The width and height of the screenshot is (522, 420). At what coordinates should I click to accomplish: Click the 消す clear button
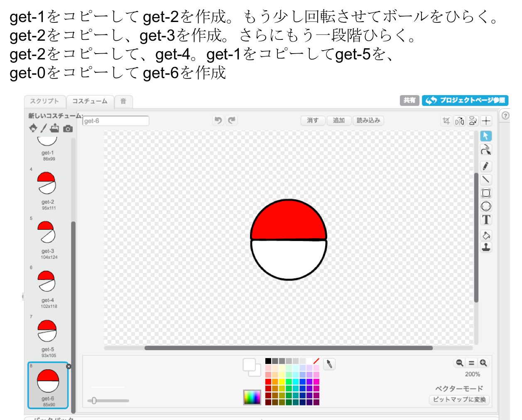click(313, 120)
